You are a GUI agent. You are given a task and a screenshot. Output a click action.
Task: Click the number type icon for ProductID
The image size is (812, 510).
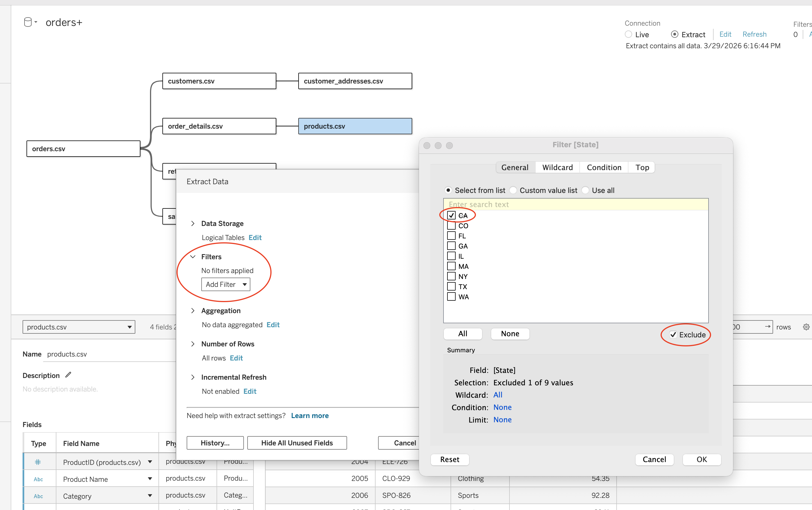(38, 462)
